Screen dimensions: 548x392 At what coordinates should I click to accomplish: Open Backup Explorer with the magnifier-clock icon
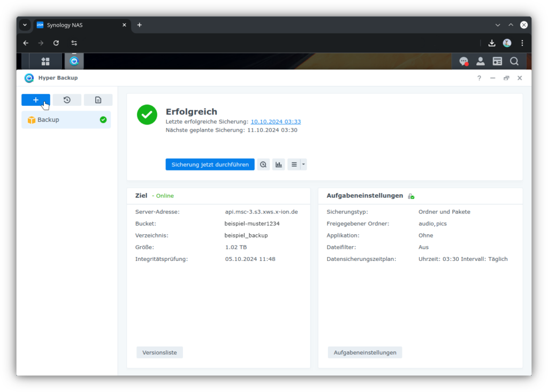point(263,164)
